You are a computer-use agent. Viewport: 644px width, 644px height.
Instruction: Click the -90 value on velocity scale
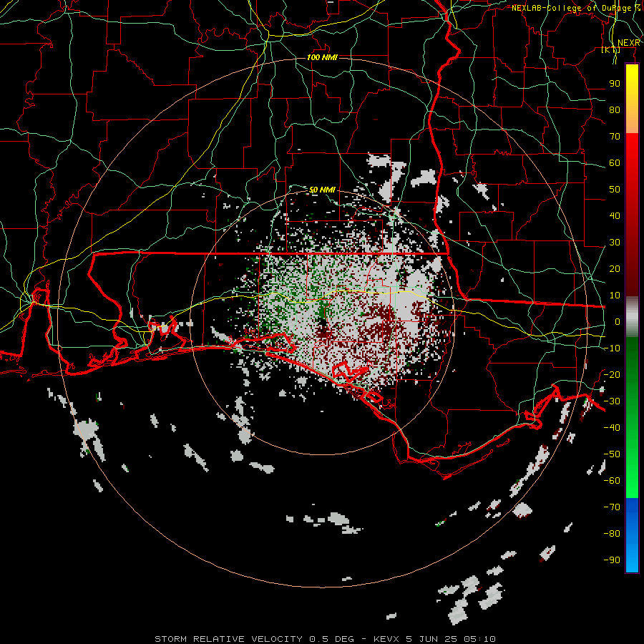pyautogui.click(x=612, y=560)
